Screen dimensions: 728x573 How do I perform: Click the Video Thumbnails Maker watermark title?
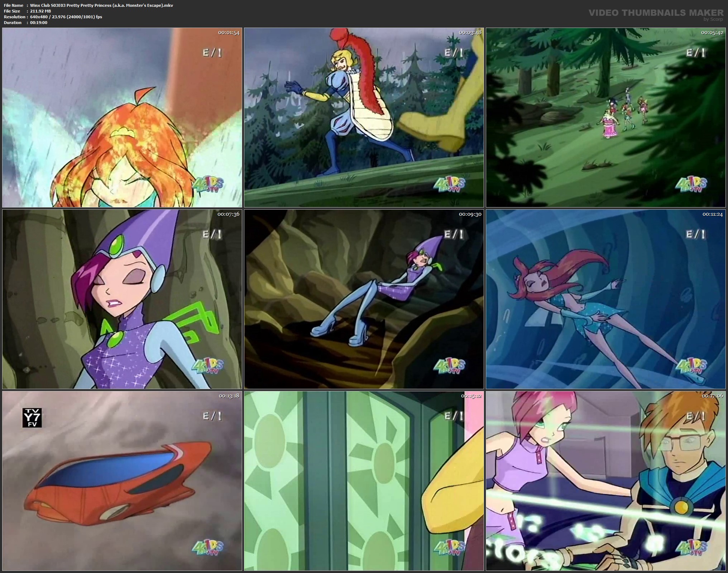pyautogui.click(x=656, y=13)
